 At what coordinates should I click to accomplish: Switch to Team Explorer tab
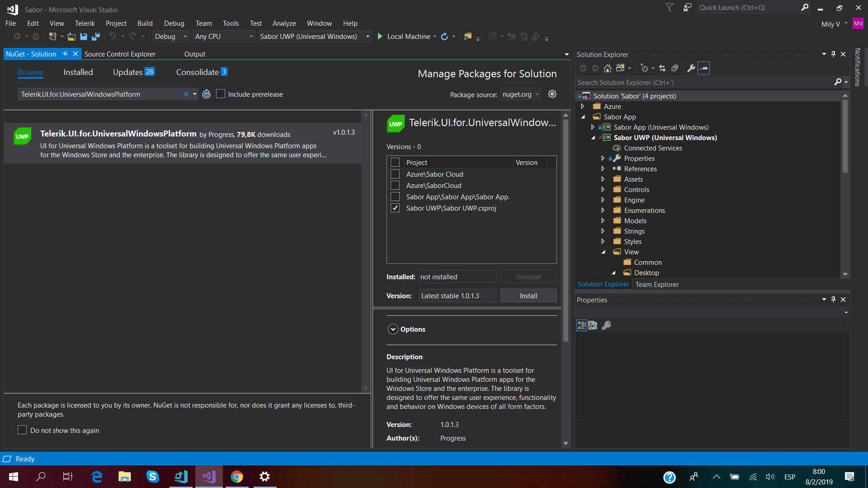pyautogui.click(x=656, y=284)
